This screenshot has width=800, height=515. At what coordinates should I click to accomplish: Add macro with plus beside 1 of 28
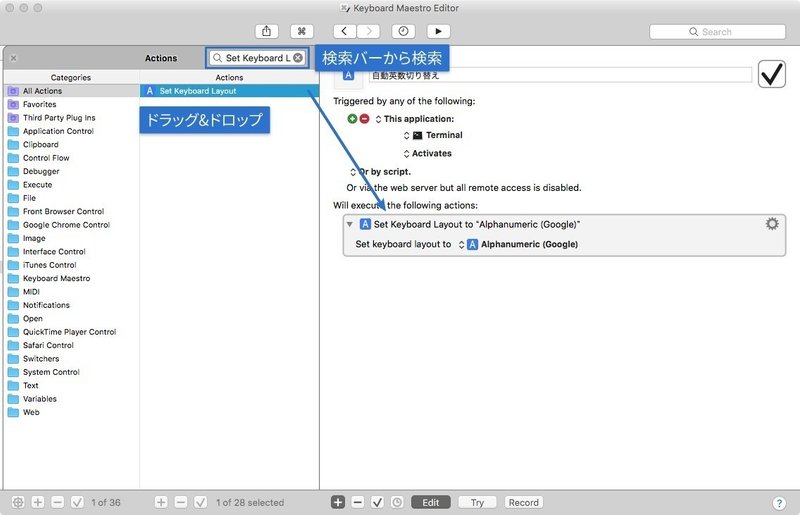[161, 502]
